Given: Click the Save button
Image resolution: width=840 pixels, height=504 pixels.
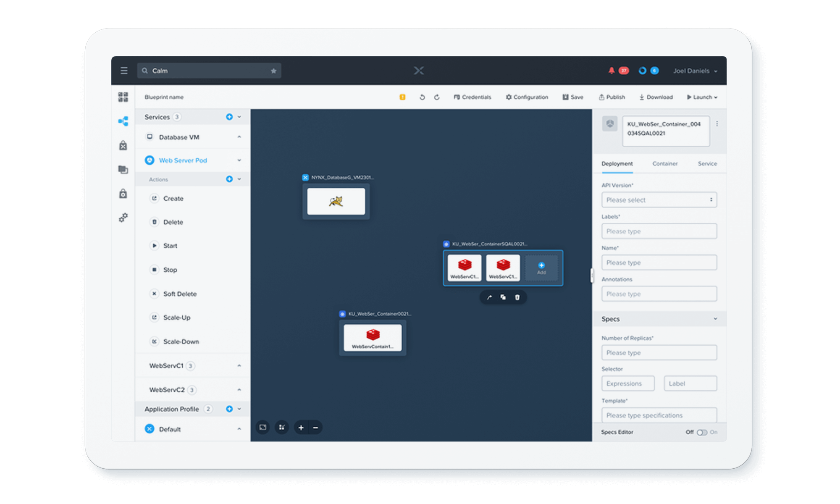Looking at the screenshot, I should point(573,97).
